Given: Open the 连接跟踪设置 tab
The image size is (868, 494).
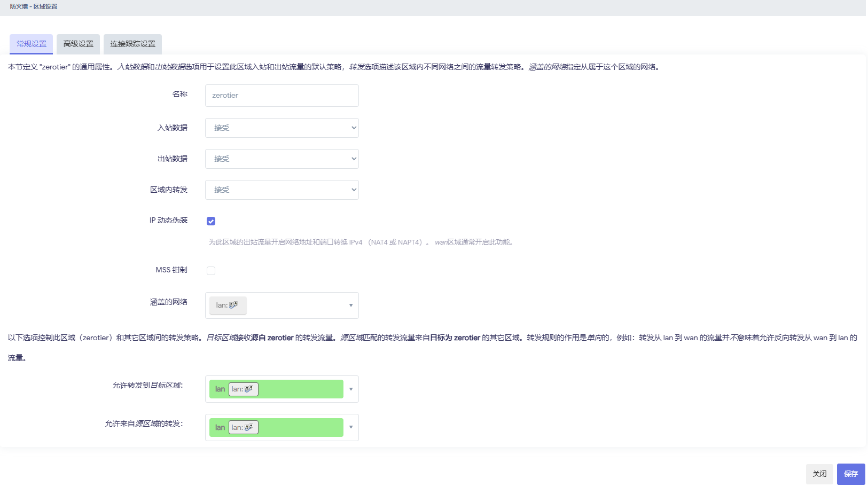Looking at the screenshot, I should tap(132, 44).
